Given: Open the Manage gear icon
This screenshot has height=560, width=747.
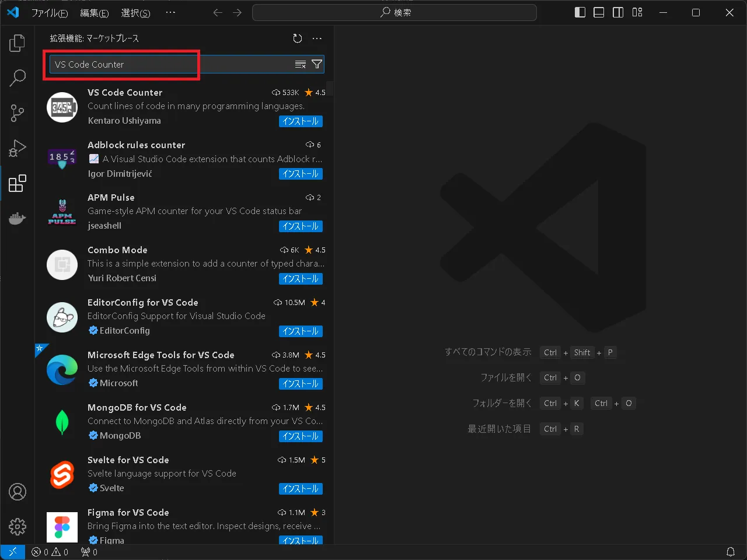Looking at the screenshot, I should 18,527.
